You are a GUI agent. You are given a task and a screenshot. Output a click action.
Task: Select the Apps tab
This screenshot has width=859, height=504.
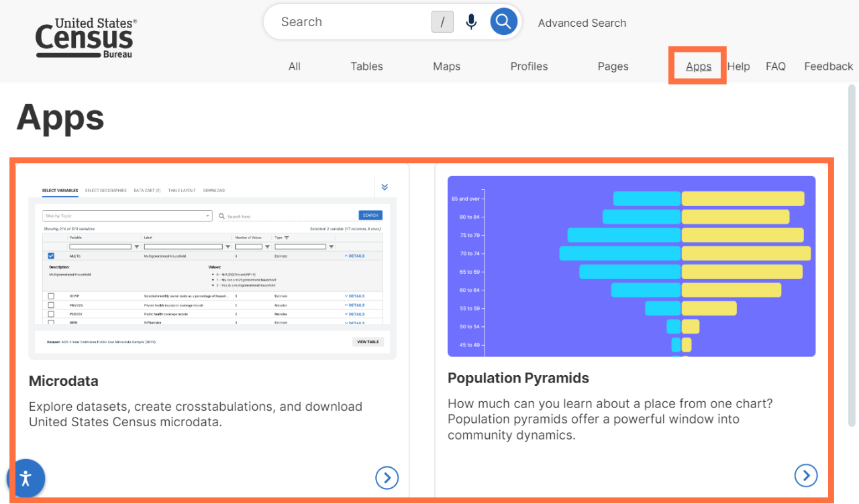coord(699,66)
